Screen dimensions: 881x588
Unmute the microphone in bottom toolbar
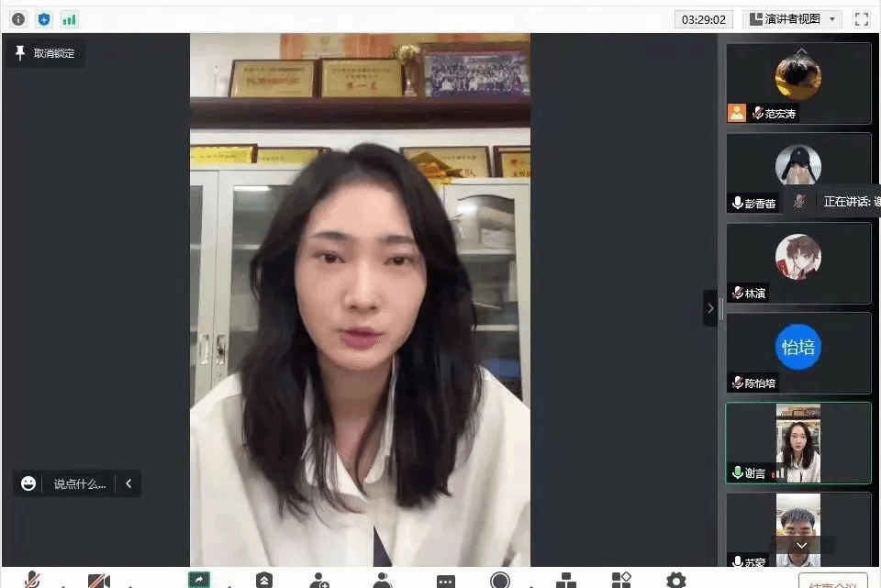click(33, 580)
